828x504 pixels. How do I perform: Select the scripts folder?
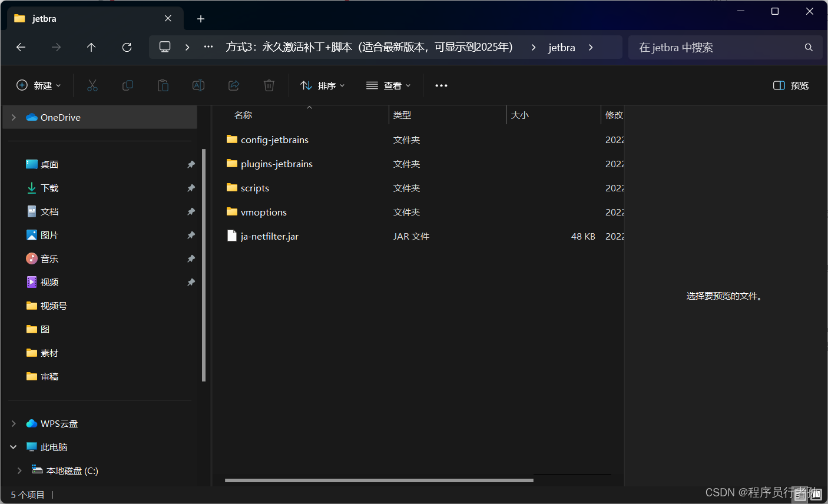click(255, 188)
